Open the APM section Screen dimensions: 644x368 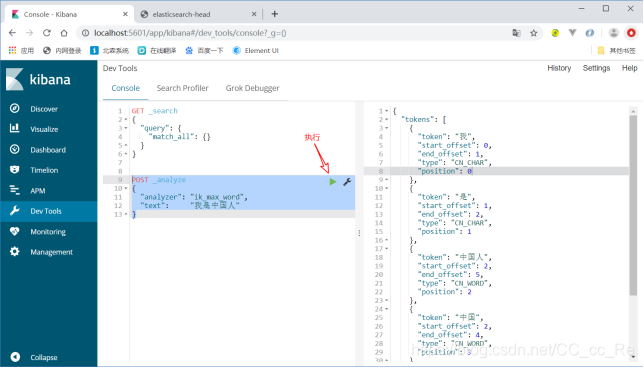coord(37,191)
